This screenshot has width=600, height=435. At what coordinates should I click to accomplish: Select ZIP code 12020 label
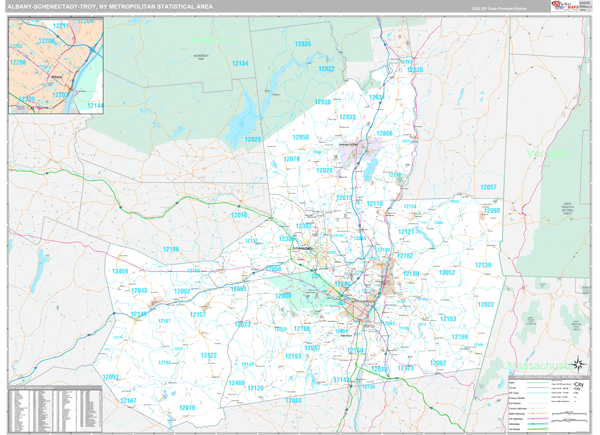pos(324,170)
